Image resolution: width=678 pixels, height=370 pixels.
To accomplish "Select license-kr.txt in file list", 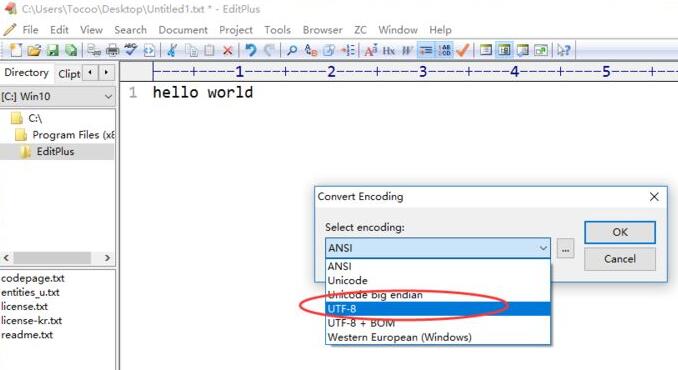I will point(31,321).
